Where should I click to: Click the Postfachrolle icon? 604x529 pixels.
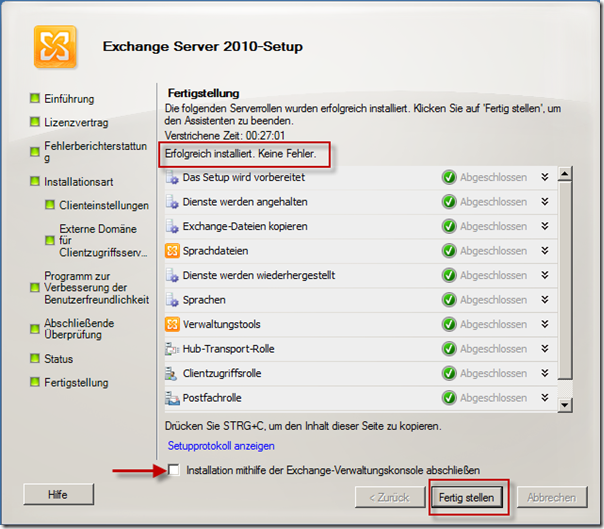pos(172,398)
